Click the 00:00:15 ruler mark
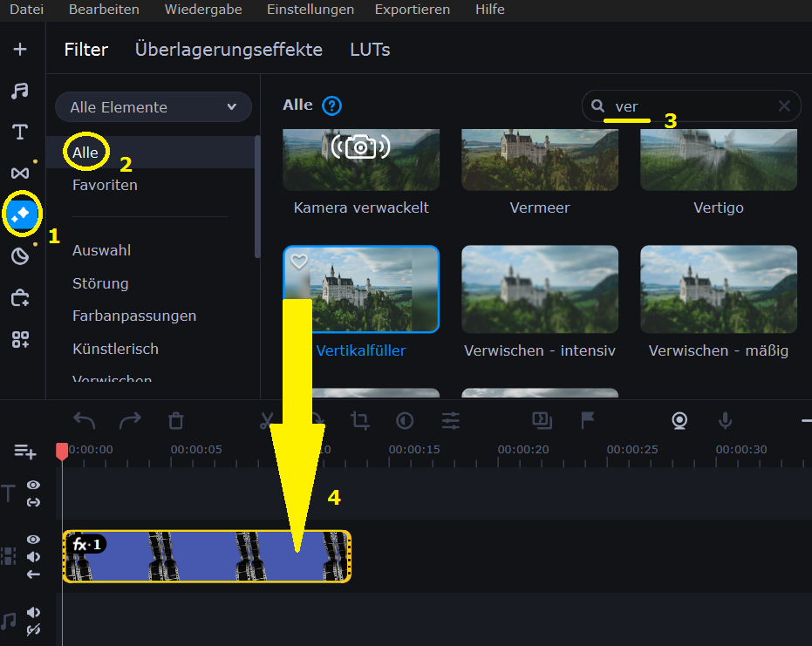The height and width of the screenshot is (646, 812). [414, 449]
